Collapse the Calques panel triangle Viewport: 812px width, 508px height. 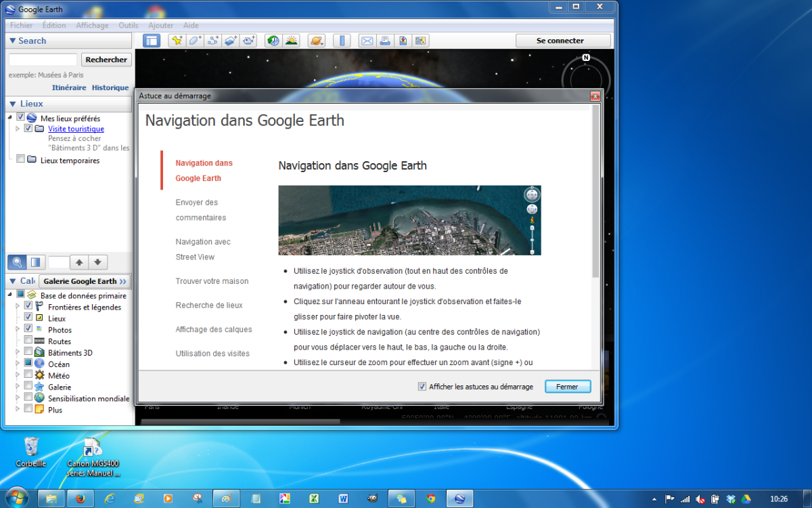point(12,280)
